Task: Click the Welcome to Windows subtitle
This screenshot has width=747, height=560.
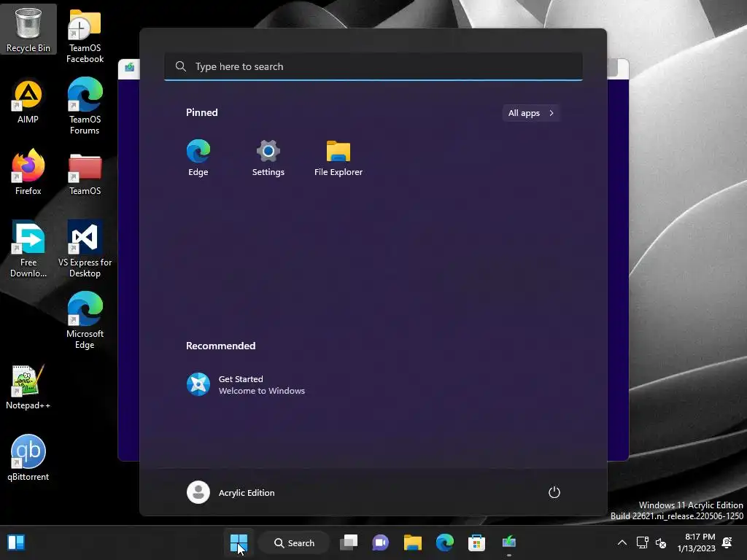Action: [x=262, y=391]
